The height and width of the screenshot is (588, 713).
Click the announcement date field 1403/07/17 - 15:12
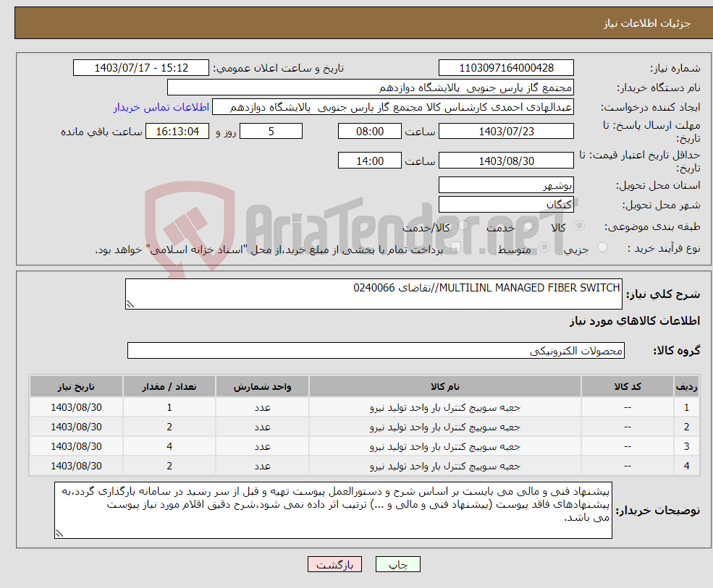coord(141,68)
